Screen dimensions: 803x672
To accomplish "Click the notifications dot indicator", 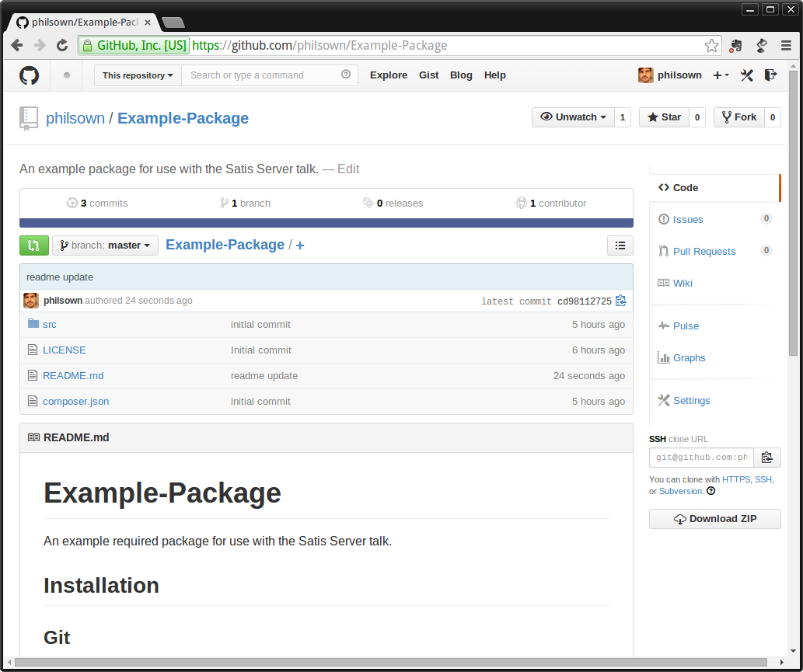I will pos(67,75).
